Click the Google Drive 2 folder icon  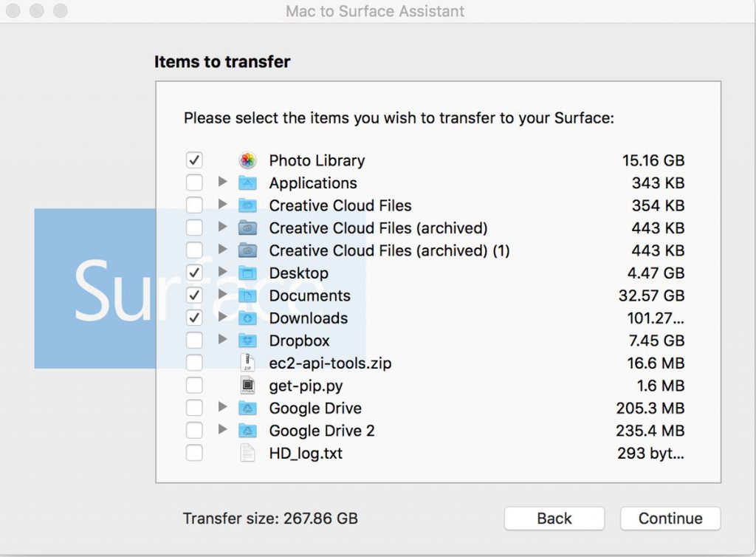click(247, 431)
